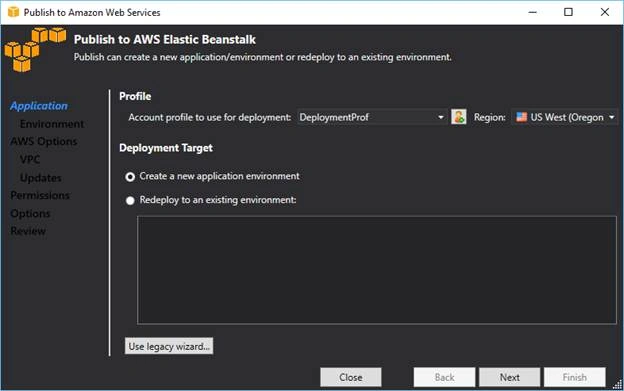
Task: Click the 'Publish to AWS Elastic Beanstalk' title
Action: pyautogui.click(x=165, y=39)
